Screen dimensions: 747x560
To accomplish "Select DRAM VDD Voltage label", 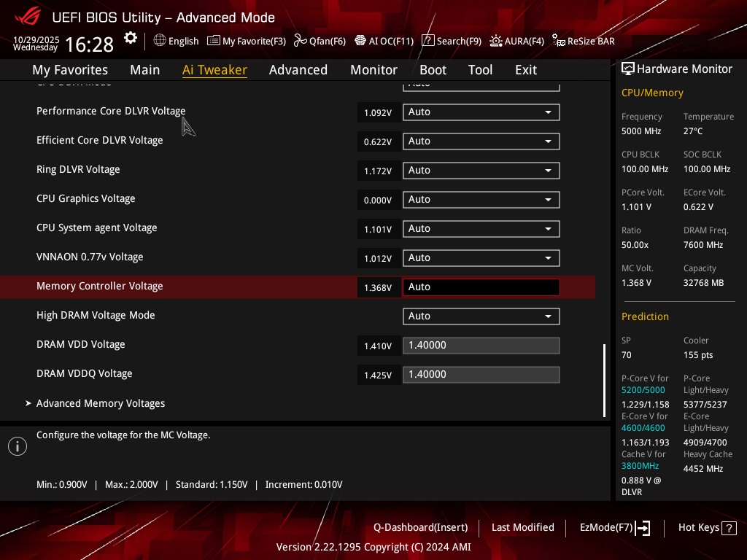I will click(x=80, y=344).
